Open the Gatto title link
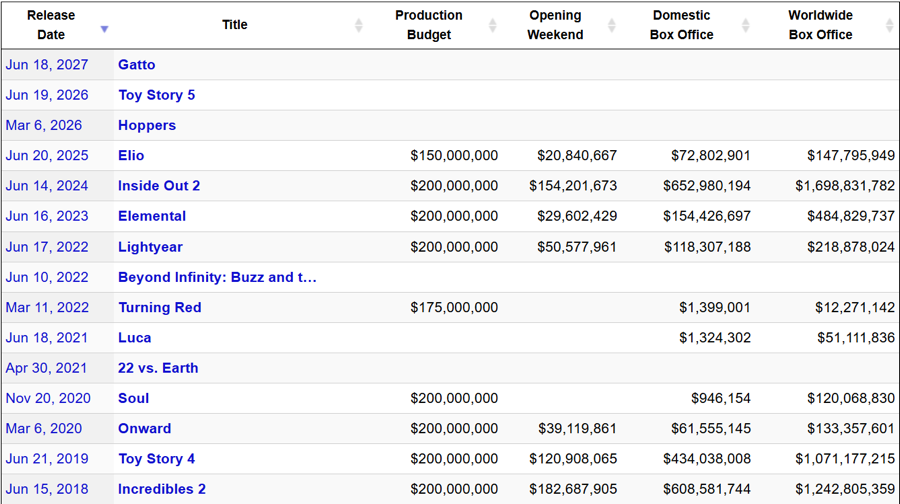This screenshot has width=900, height=504. [137, 65]
